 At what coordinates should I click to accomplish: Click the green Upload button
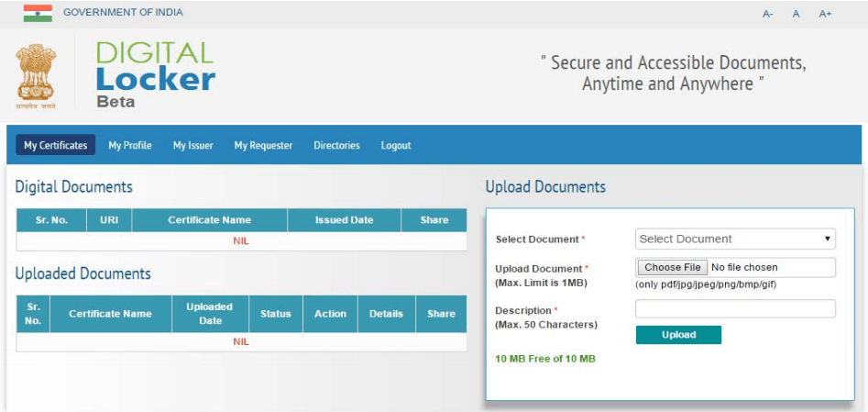click(x=678, y=335)
